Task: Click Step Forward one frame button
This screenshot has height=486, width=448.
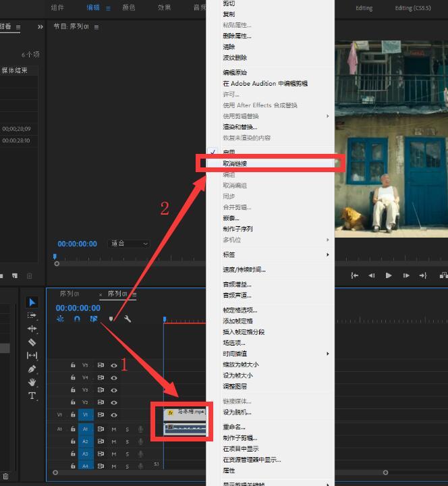Action: [406, 275]
